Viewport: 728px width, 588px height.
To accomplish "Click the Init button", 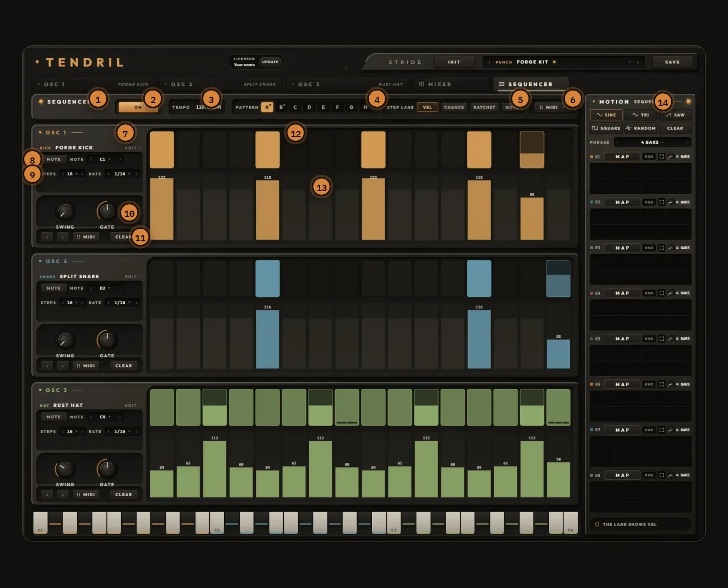I will click(x=454, y=62).
